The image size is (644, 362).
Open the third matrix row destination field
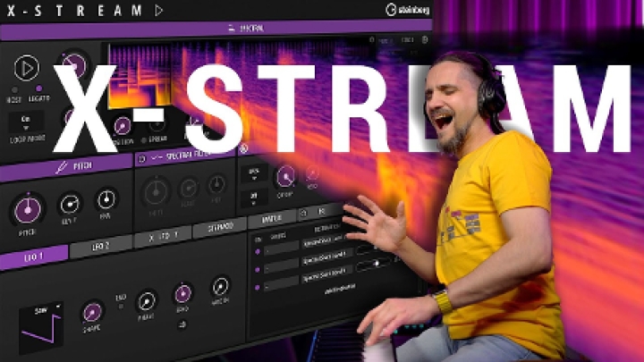point(327,275)
